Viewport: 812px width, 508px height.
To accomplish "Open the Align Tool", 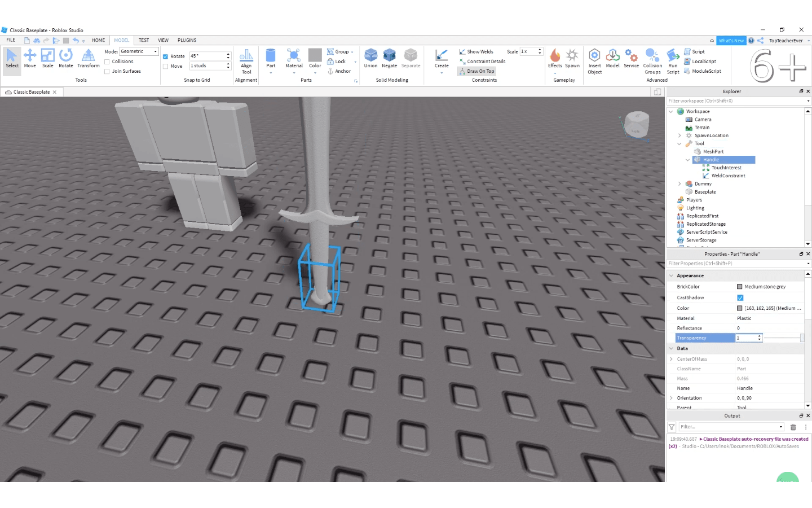I will 246,62.
